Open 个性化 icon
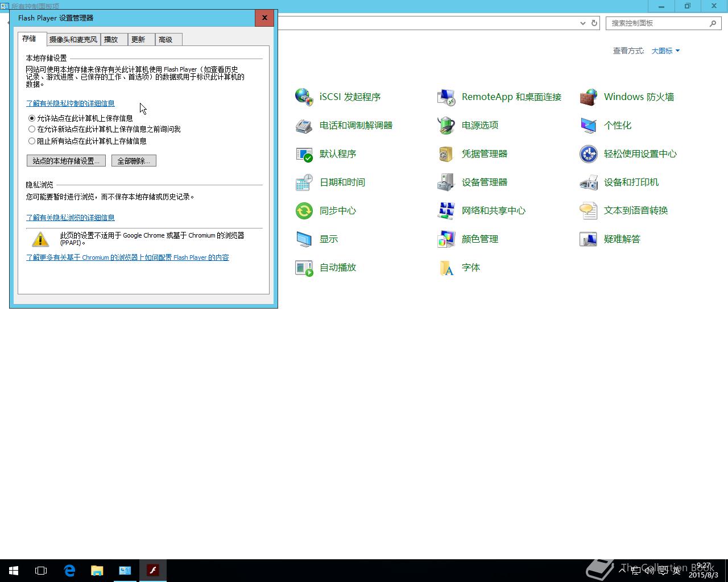The image size is (728, 582). [589, 125]
